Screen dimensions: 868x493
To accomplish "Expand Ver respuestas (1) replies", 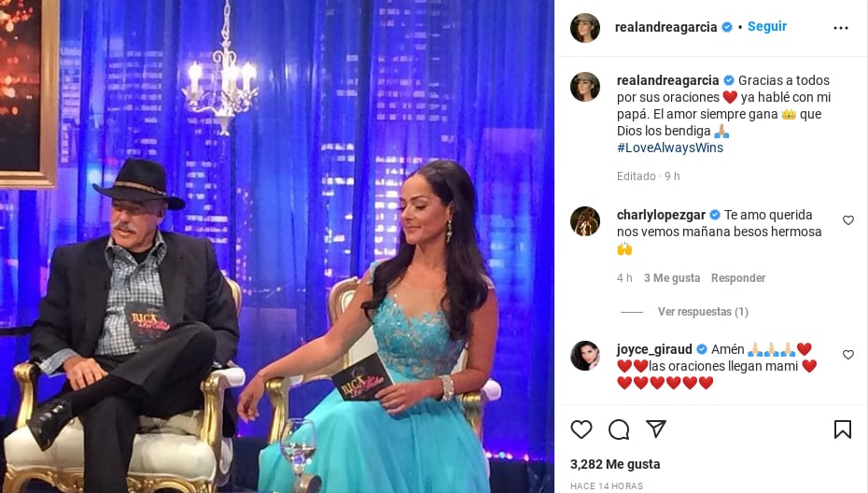I will 703,312.
